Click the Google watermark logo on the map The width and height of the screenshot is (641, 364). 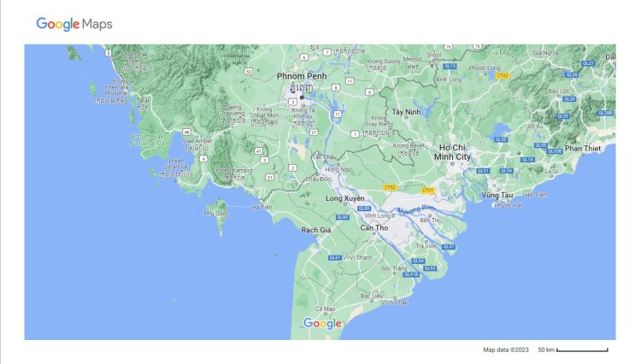click(x=322, y=323)
